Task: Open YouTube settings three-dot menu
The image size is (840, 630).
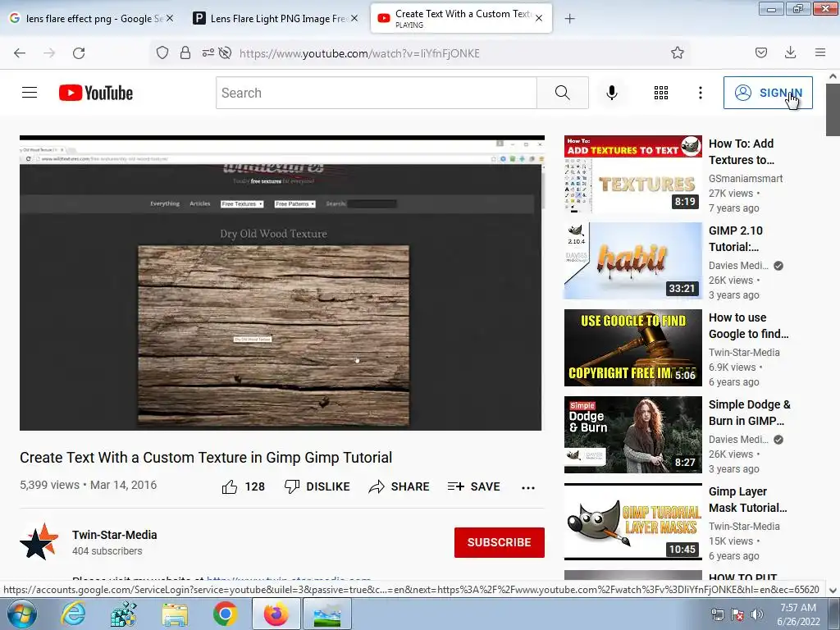Action: point(701,93)
